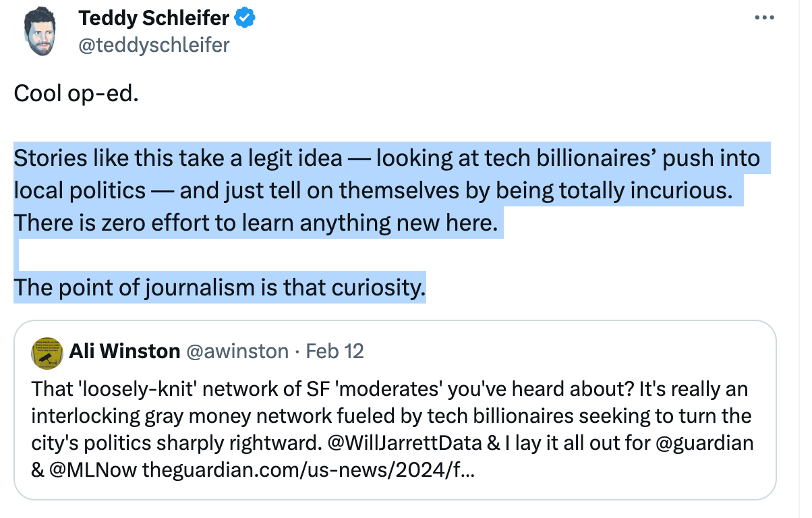812x518 pixels.
Task: Click the blue verified badge
Action: click(x=244, y=19)
